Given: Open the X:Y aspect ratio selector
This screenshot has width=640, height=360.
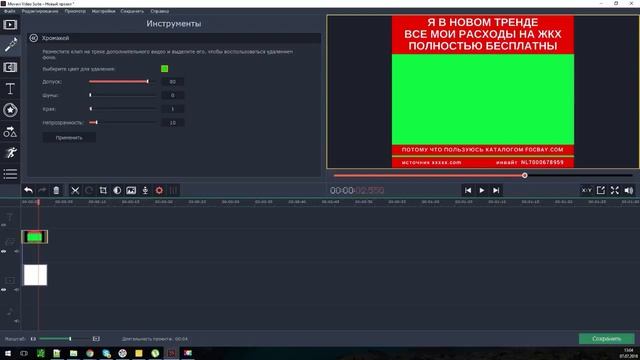Looking at the screenshot, I should 587,190.
